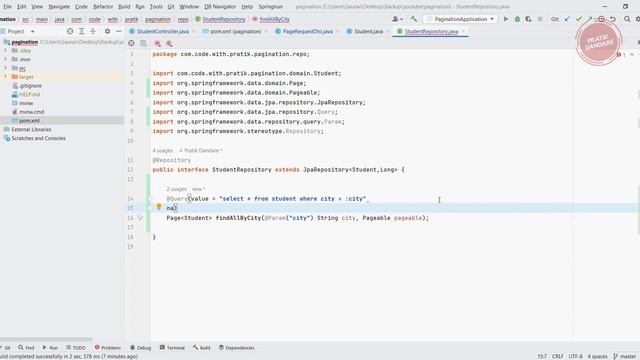Expand all icon in Project panel header
The width and height of the screenshot is (640, 360).
[82, 31]
